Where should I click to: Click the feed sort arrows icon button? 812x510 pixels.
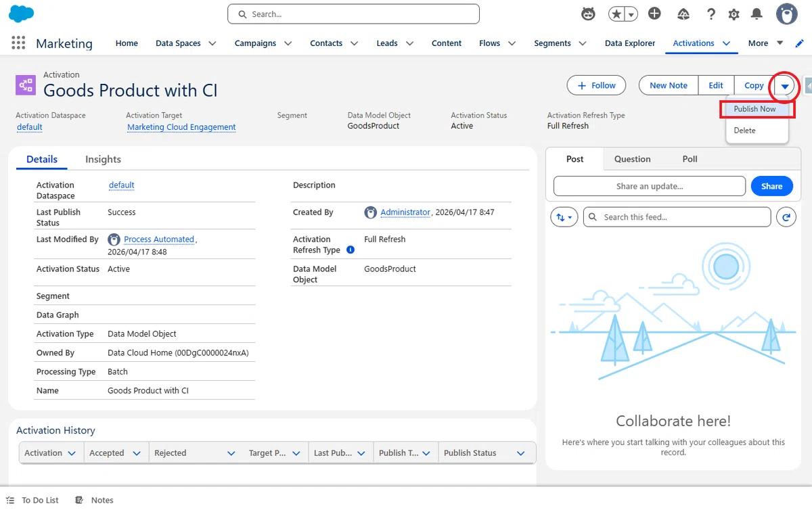(564, 217)
